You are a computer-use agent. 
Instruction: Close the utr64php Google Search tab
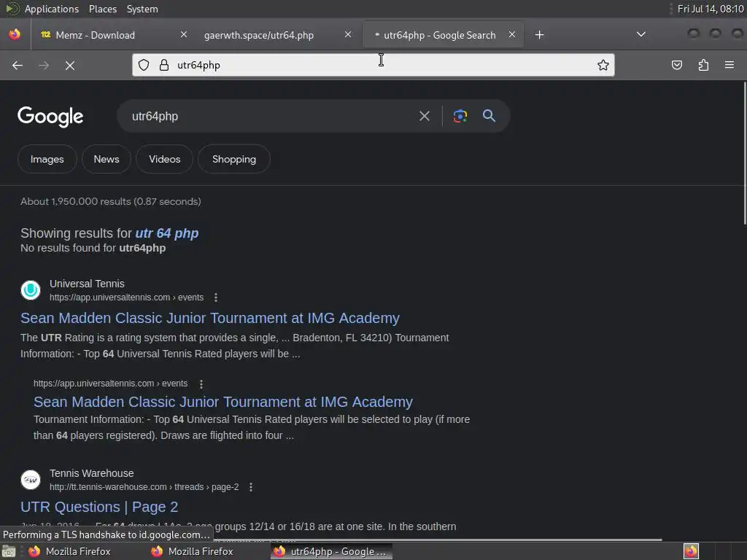click(x=512, y=34)
